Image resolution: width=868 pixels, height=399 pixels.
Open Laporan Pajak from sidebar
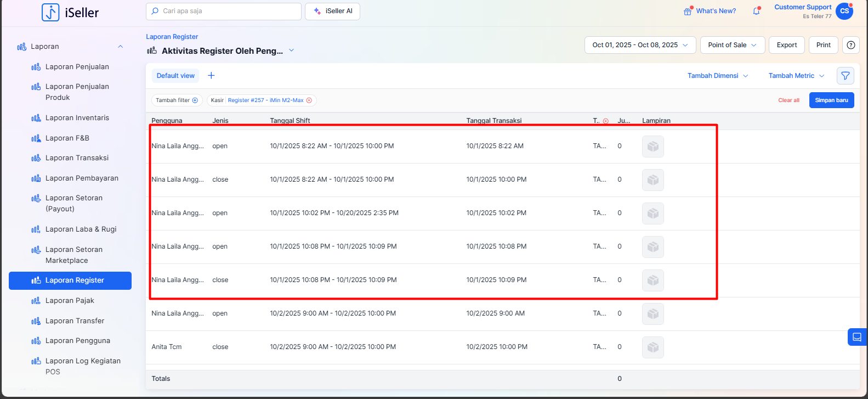(70, 301)
